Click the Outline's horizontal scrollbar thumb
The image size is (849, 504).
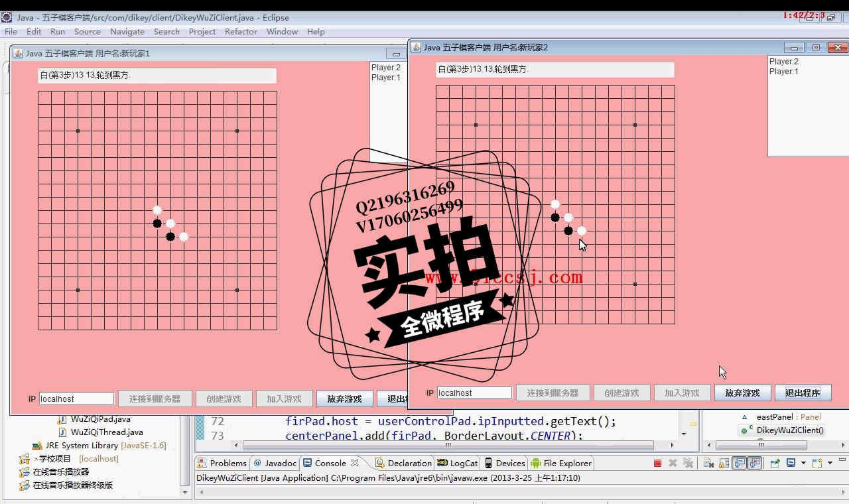click(761, 446)
